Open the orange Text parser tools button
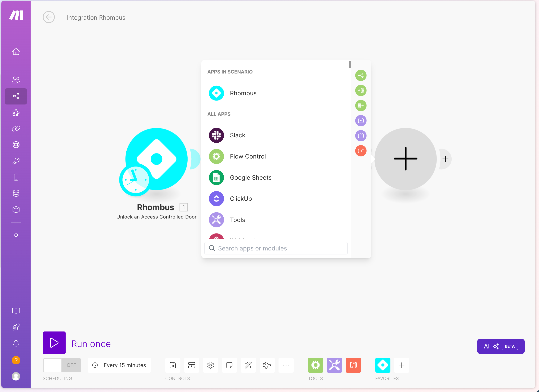Image resolution: width=539 pixels, height=392 pixels. [353, 365]
